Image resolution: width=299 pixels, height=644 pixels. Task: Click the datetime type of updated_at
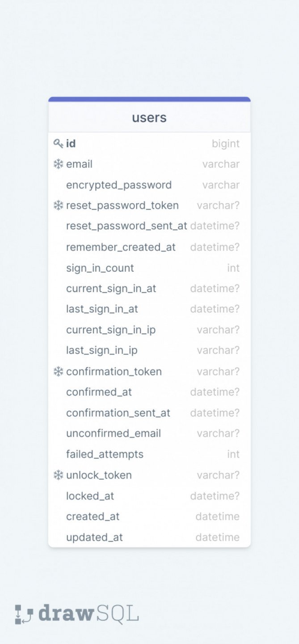click(218, 537)
